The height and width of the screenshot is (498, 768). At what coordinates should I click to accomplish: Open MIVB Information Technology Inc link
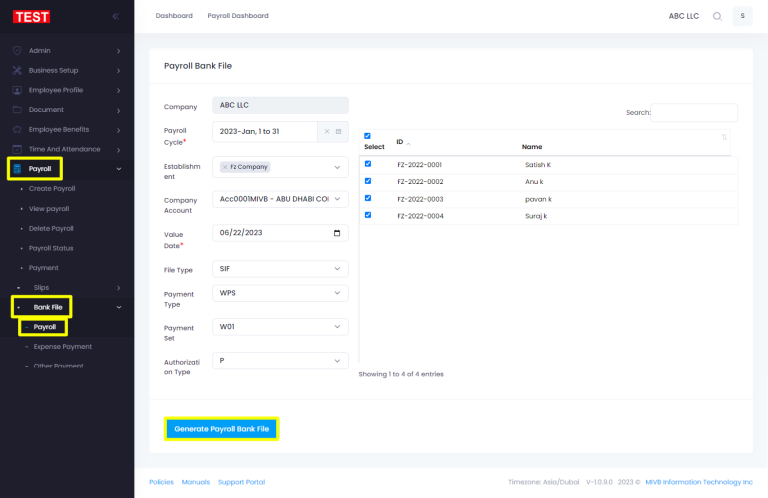pos(699,482)
